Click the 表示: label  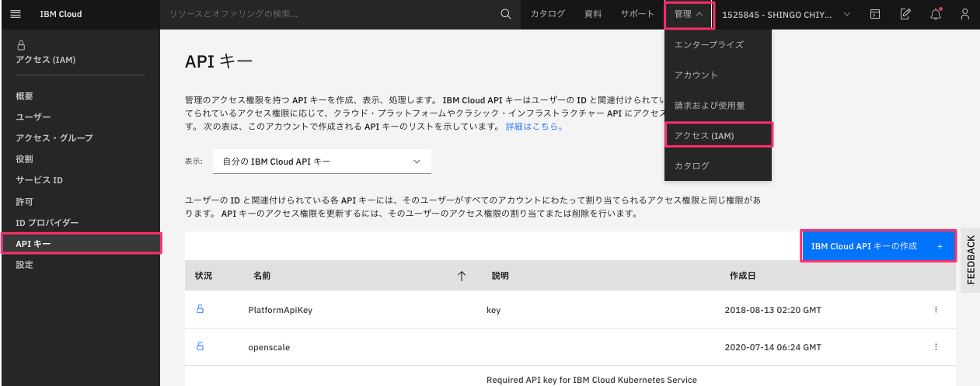pyautogui.click(x=194, y=162)
